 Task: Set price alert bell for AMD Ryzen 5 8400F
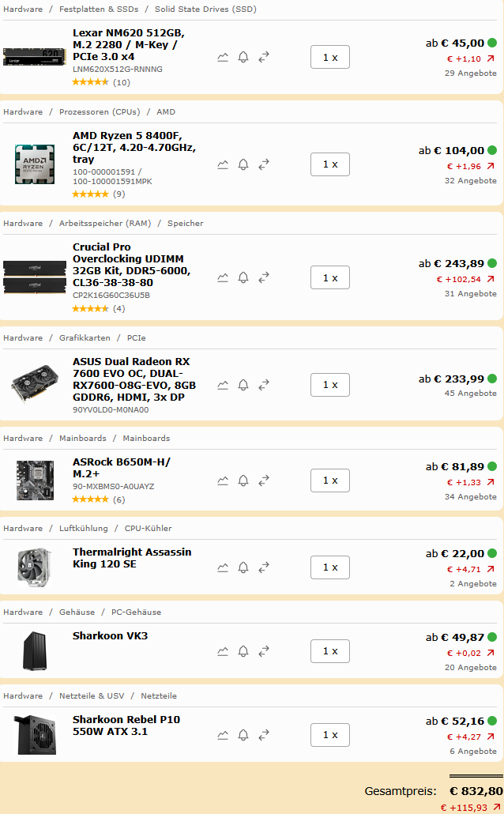(x=243, y=164)
